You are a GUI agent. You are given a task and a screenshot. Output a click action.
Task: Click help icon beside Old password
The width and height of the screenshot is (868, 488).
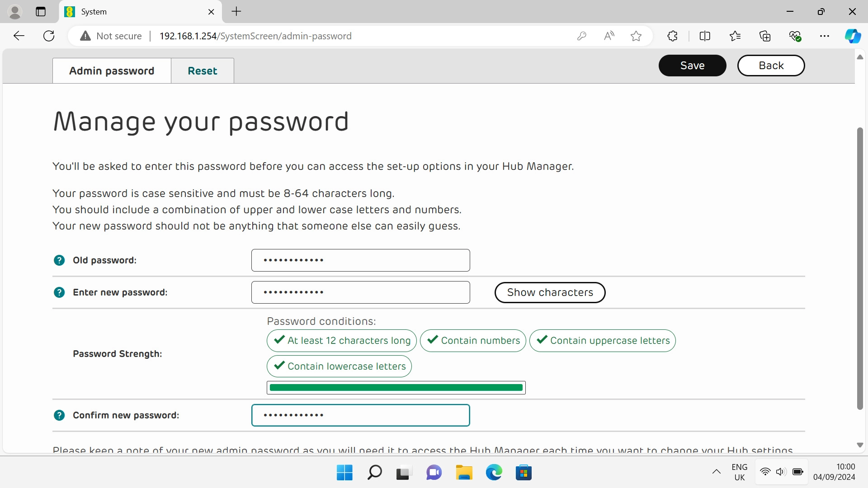click(x=59, y=260)
